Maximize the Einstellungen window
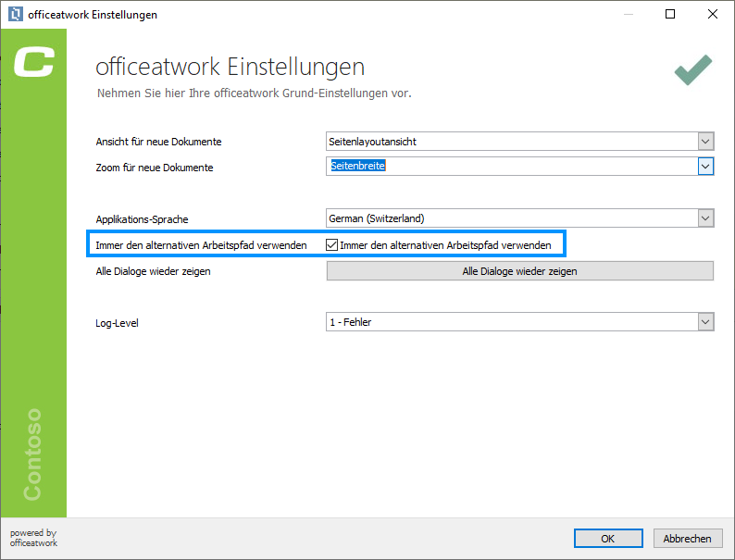 tap(670, 14)
